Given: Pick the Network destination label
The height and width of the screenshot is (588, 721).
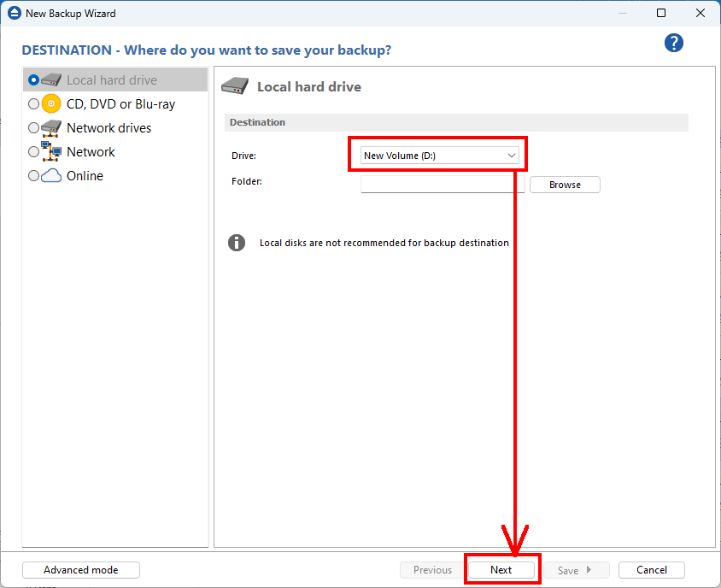Looking at the screenshot, I should 91,152.
